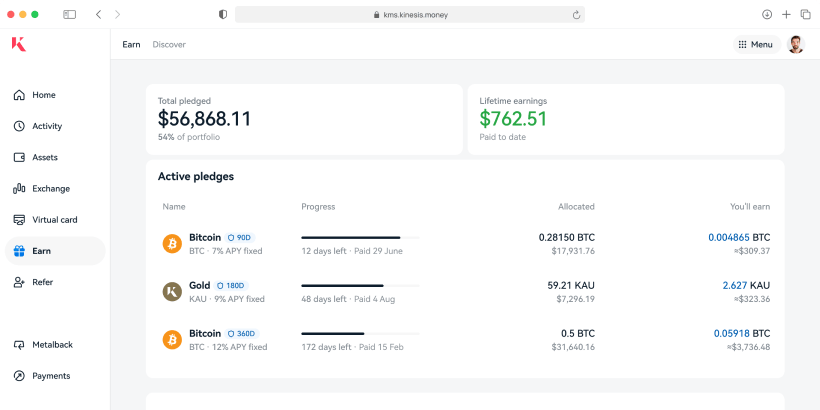Click the BTC · 12% APY fixed text
Viewport: 820px width, 410px height.
point(228,347)
